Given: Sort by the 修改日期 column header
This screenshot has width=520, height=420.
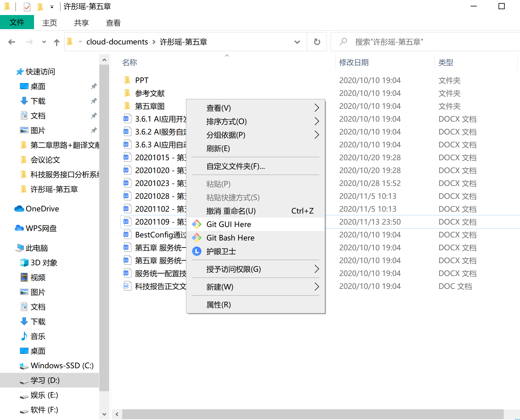Looking at the screenshot, I should (354, 62).
